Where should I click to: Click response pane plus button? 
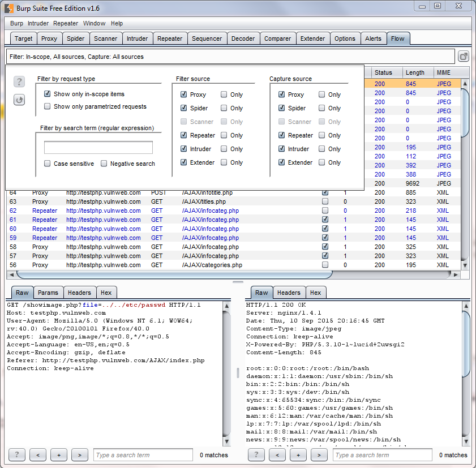point(298,454)
